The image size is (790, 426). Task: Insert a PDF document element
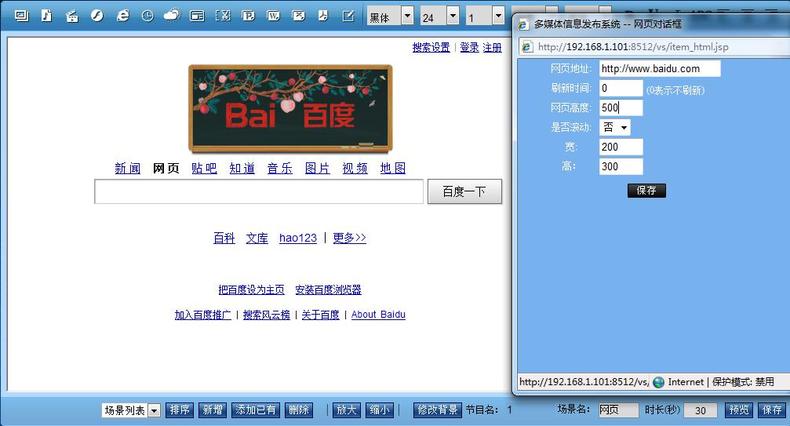[x=323, y=16]
